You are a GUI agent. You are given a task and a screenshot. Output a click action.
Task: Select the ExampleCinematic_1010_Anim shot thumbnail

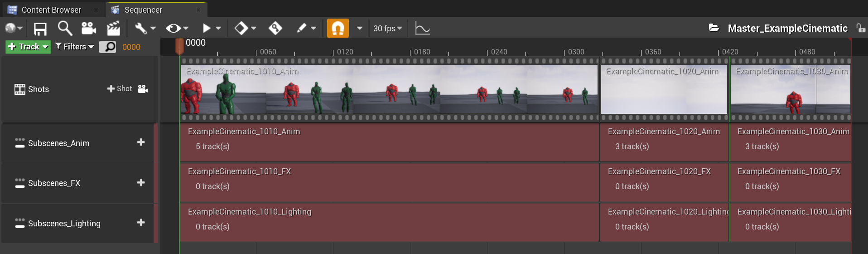tap(389, 89)
